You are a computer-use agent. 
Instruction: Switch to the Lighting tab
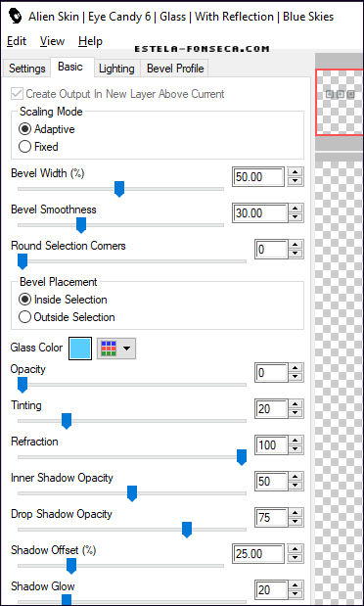point(116,69)
